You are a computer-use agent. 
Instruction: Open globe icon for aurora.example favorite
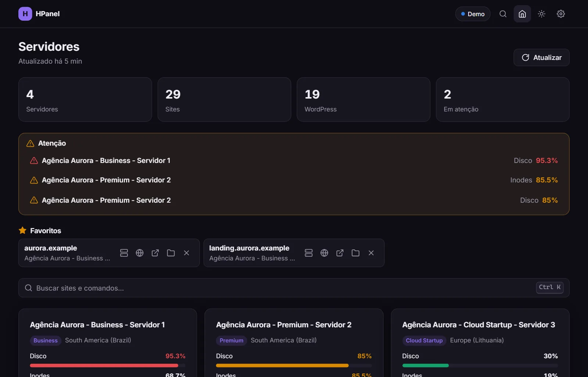coord(140,253)
